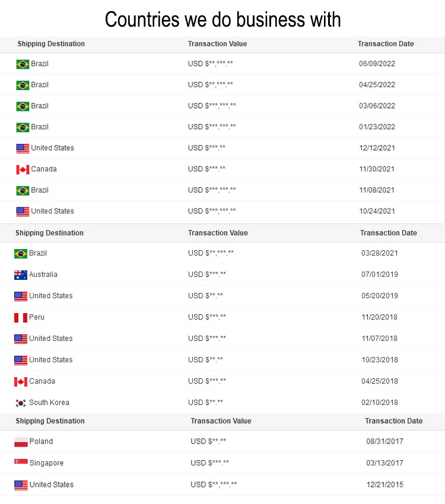This screenshot has width=445, height=504.
Task: Click the Countries we do business with heading
Action: click(x=223, y=20)
